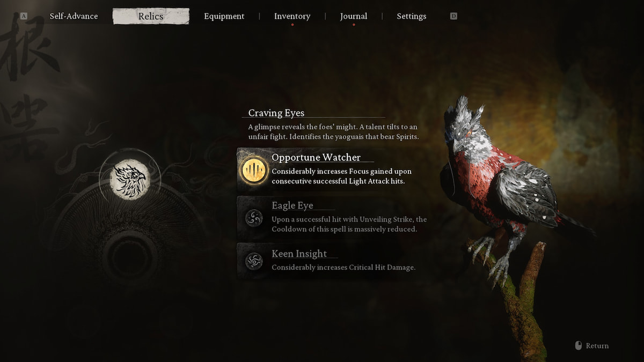644x362 pixels.
Task: Open the Equipment tab
Action: [x=224, y=16]
